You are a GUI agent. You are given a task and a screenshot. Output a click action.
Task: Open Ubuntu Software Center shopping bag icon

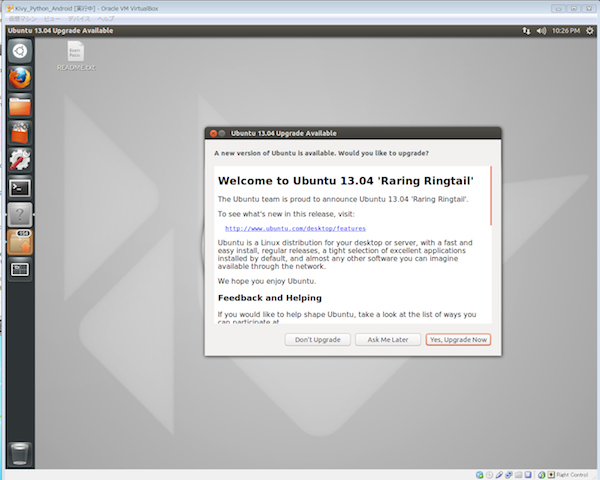[x=20, y=133]
